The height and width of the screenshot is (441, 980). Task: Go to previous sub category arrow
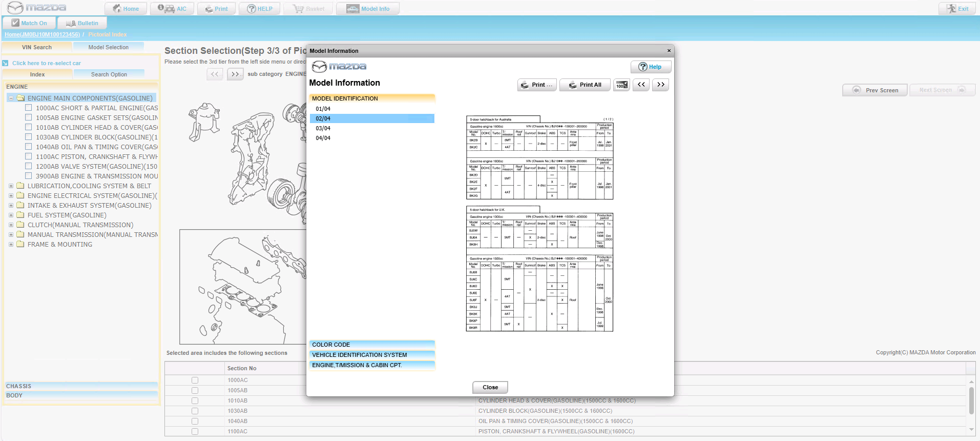[x=215, y=74]
